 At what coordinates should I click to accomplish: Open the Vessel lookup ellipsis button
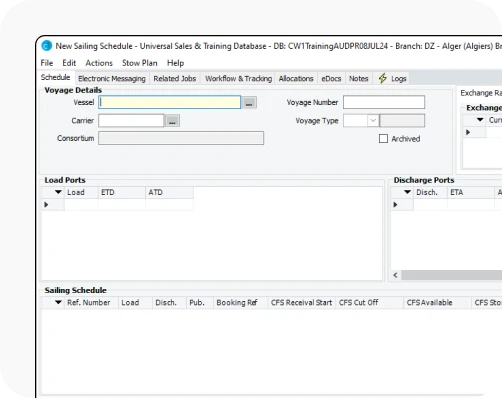click(249, 103)
